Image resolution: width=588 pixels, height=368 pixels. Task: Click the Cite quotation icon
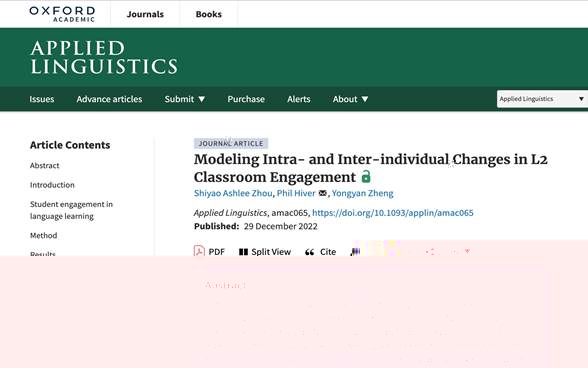309,252
